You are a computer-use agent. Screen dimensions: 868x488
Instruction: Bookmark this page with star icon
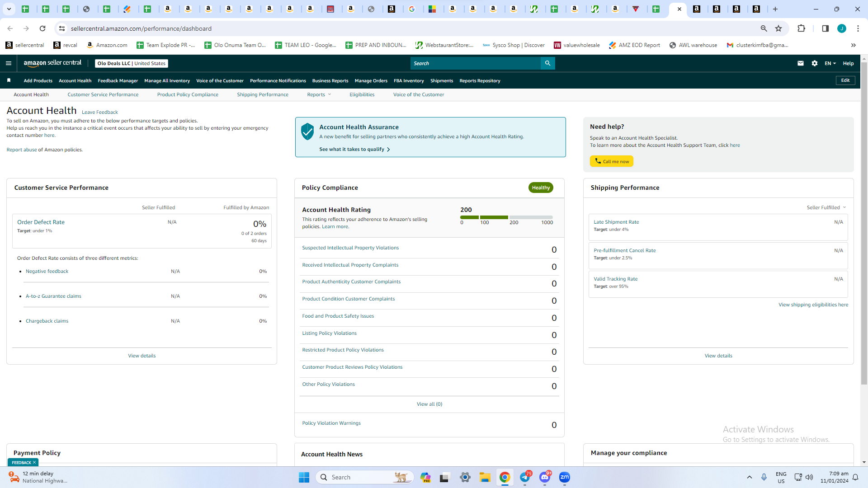pos(778,28)
